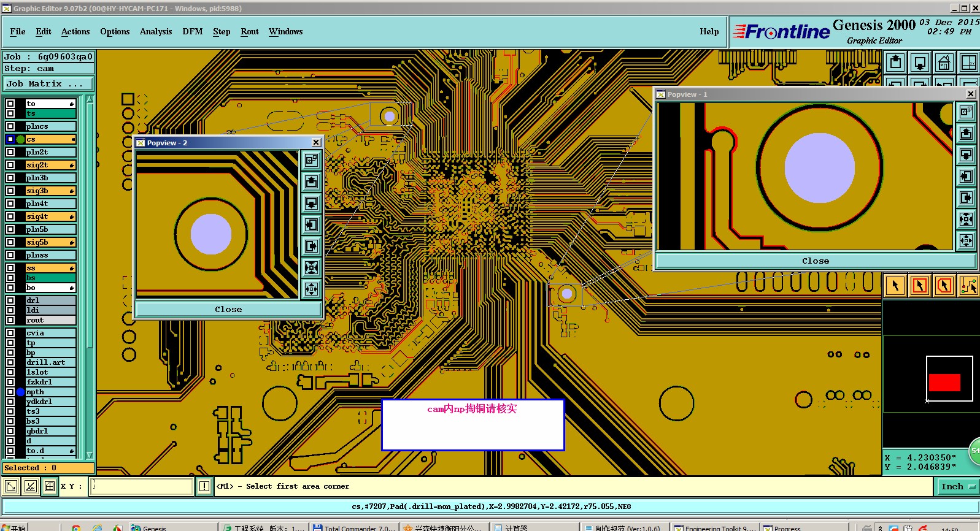Viewport: 980px width, 531px height.
Task: Click the snap grid icon beside XY
Action: pyautogui.click(x=50, y=486)
